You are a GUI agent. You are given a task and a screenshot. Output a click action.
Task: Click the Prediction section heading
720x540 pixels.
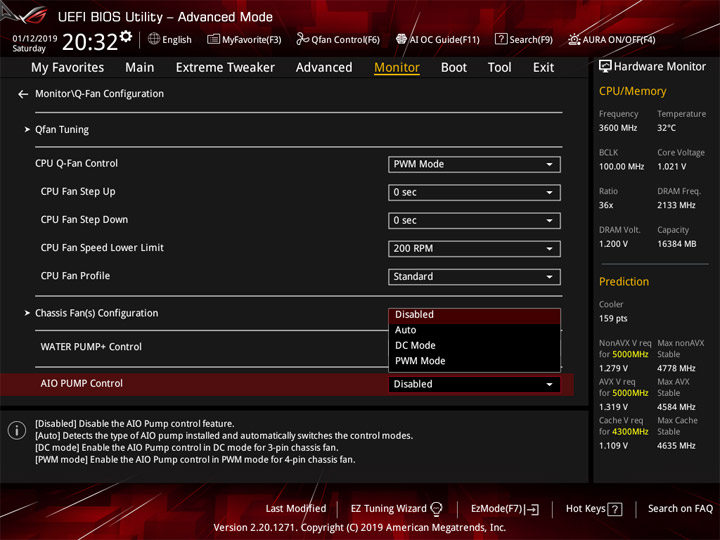click(x=624, y=281)
